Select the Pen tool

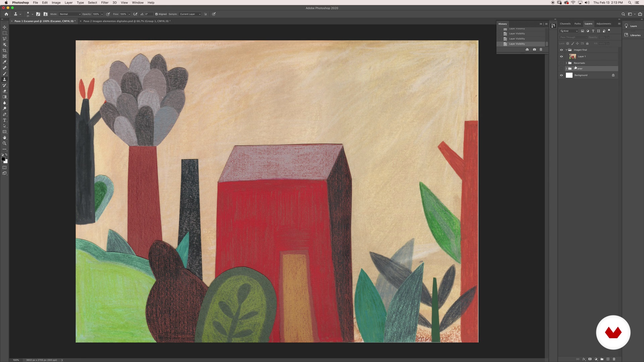(x=5, y=114)
